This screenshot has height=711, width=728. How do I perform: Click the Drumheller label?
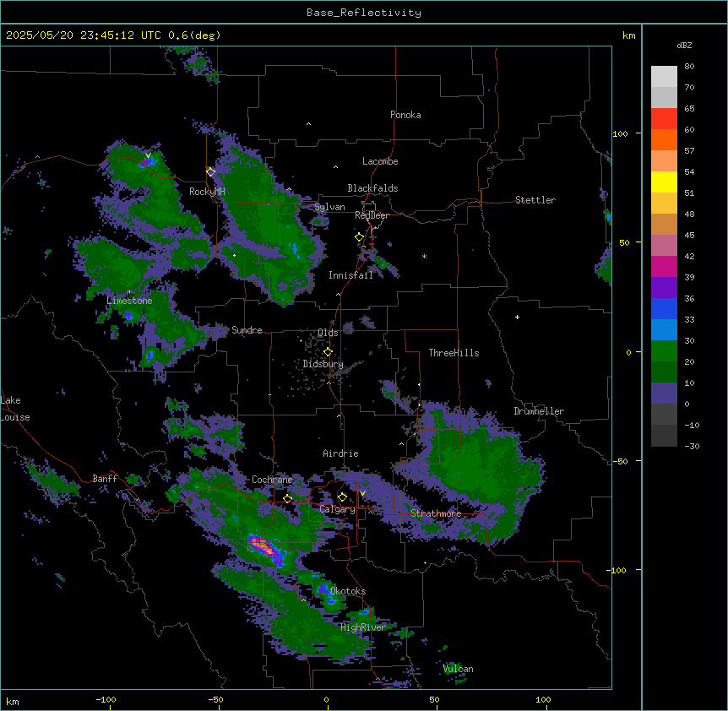[539, 411]
